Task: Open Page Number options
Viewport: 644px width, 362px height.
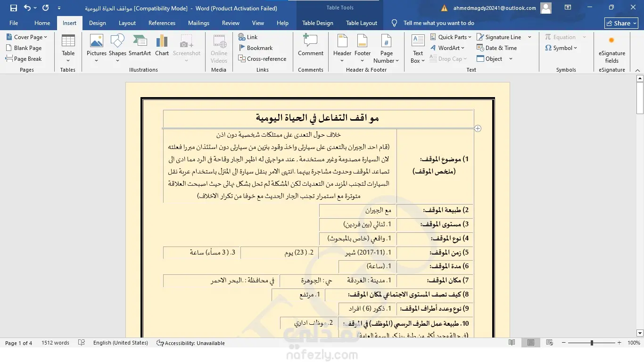Action: [x=386, y=49]
